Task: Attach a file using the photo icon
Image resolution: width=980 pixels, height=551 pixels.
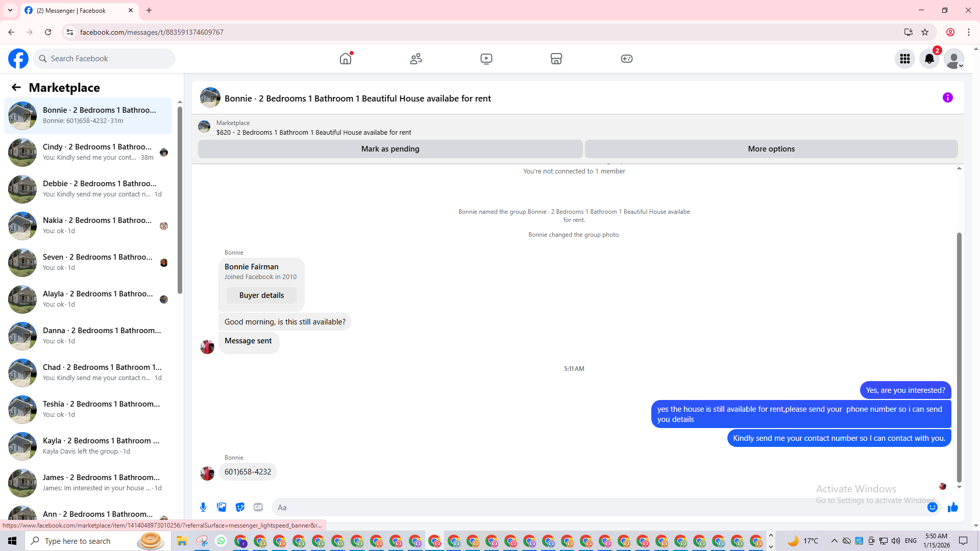Action: [222, 507]
